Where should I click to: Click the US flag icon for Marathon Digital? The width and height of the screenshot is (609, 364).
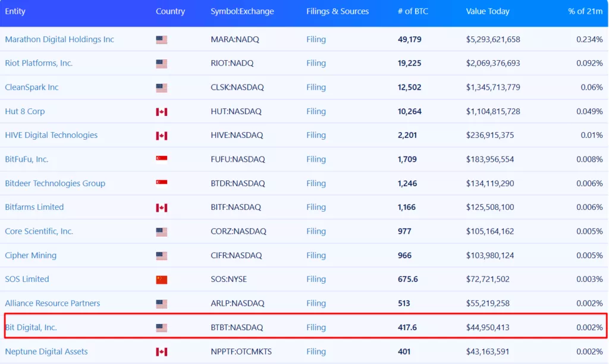(x=161, y=40)
